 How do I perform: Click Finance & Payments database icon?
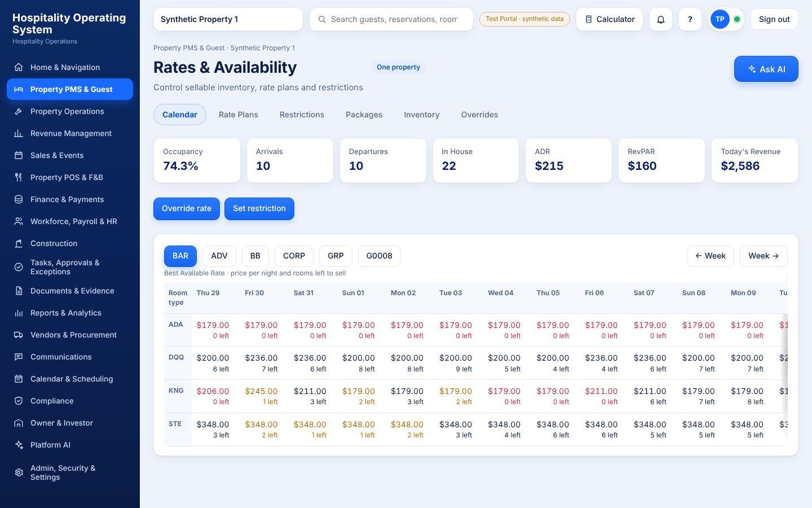[19, 199]
